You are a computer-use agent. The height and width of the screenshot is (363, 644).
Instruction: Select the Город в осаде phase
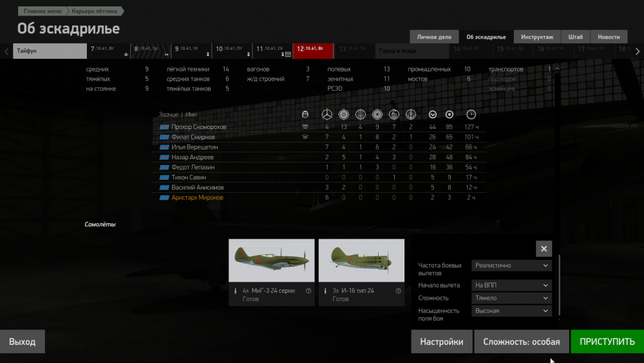click(x=412, y=51)
